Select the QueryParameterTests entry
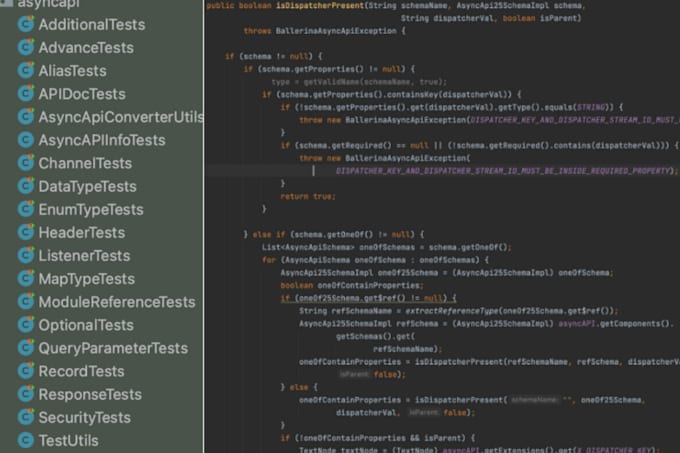The image size is (680, 453). tap(113, 348)
